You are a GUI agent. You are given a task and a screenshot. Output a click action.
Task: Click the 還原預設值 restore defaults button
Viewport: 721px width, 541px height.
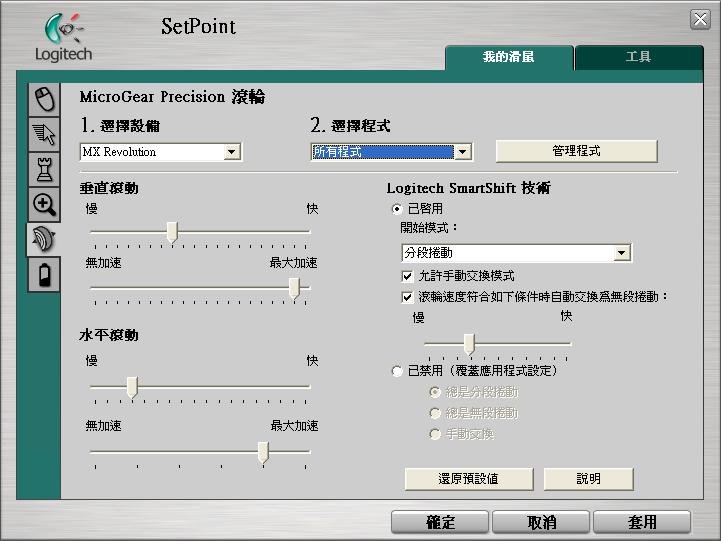pyautogui.click(x=469, y=479)
